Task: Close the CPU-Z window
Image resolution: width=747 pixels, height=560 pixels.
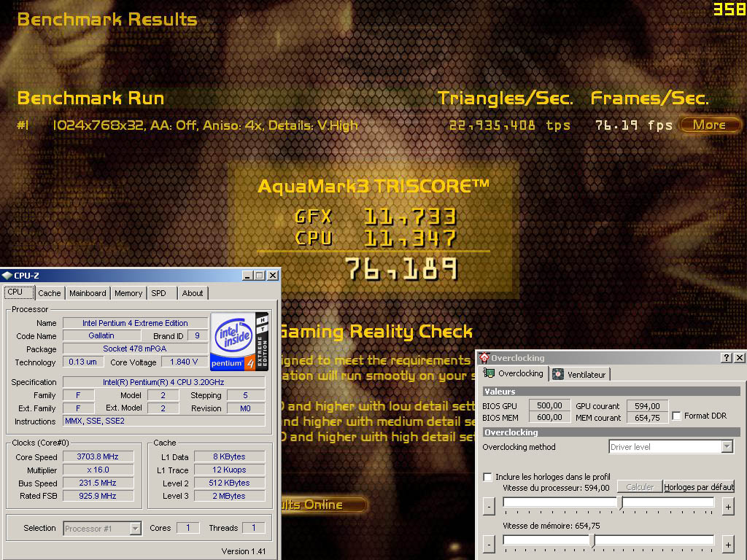Action: click(x=273, y=275)
